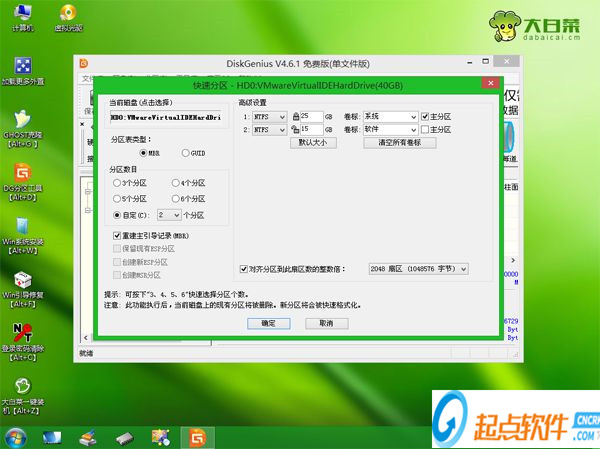Image resolution: width=600 pixels, height=449 pixels.
Task: Launch 登录密码清除 desktop shortcut
Action: click(23, 342)
